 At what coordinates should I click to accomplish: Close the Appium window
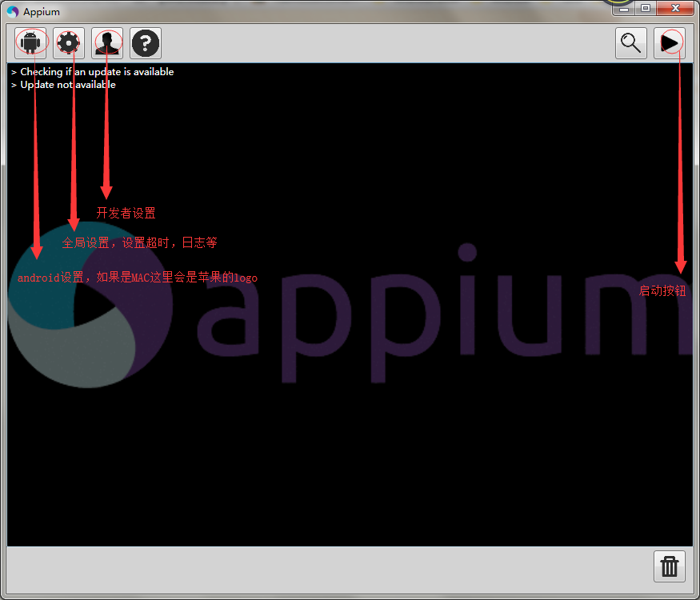click(x=675, y=9)
